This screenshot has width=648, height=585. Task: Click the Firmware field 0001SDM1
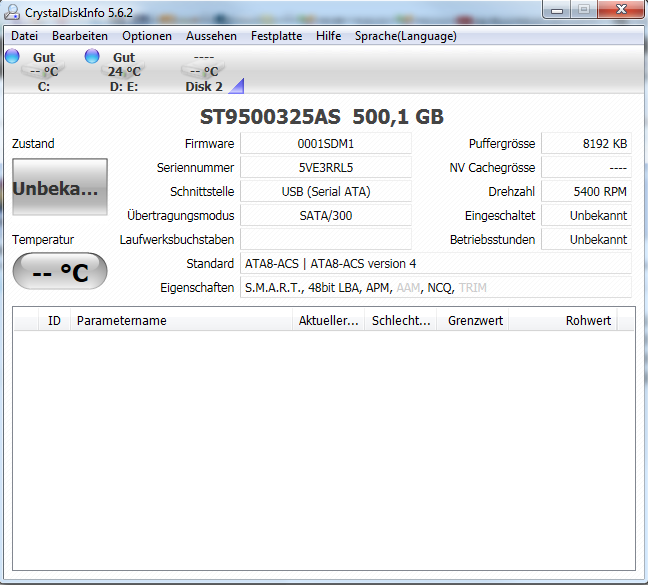click(x=326, y=144)
